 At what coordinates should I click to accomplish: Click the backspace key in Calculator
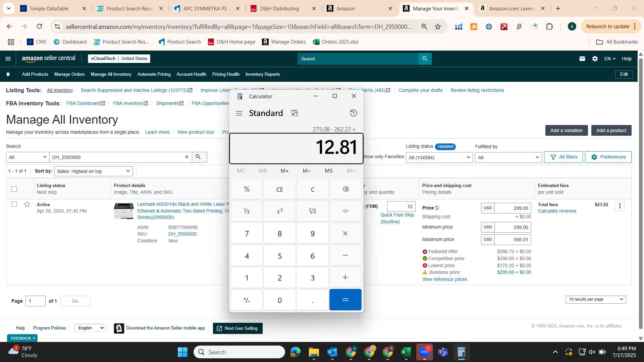345,189
